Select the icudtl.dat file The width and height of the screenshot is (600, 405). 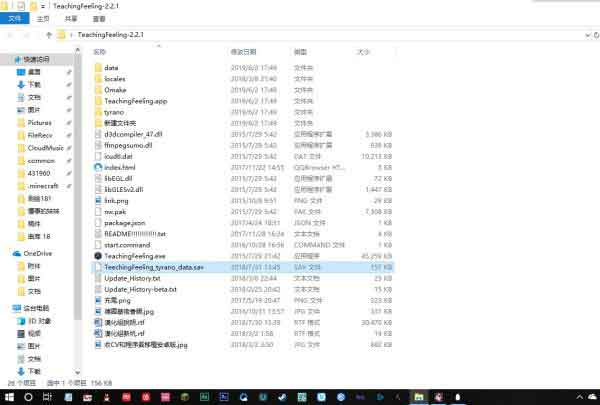(x=118, y=157)
